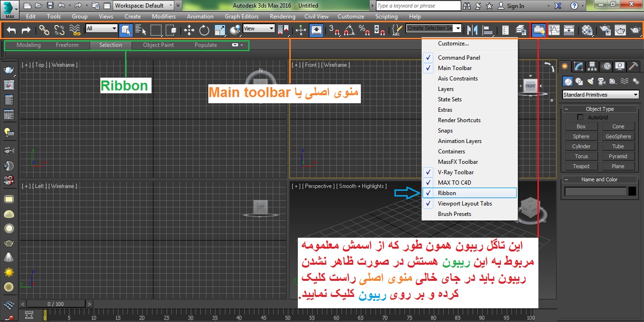Collapse the Name and Color rollout
The image size is (644, 322).
(x=599, y=179)
